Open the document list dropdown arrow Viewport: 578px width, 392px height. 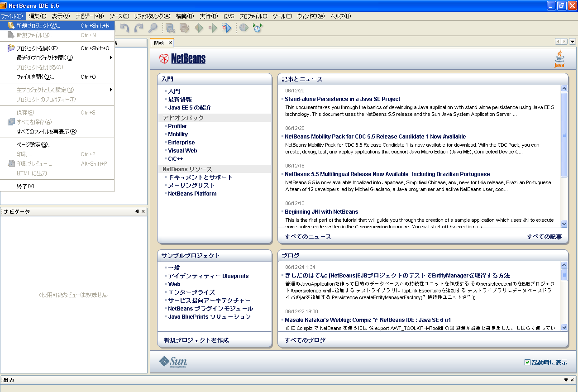click(x=573, y=42)
